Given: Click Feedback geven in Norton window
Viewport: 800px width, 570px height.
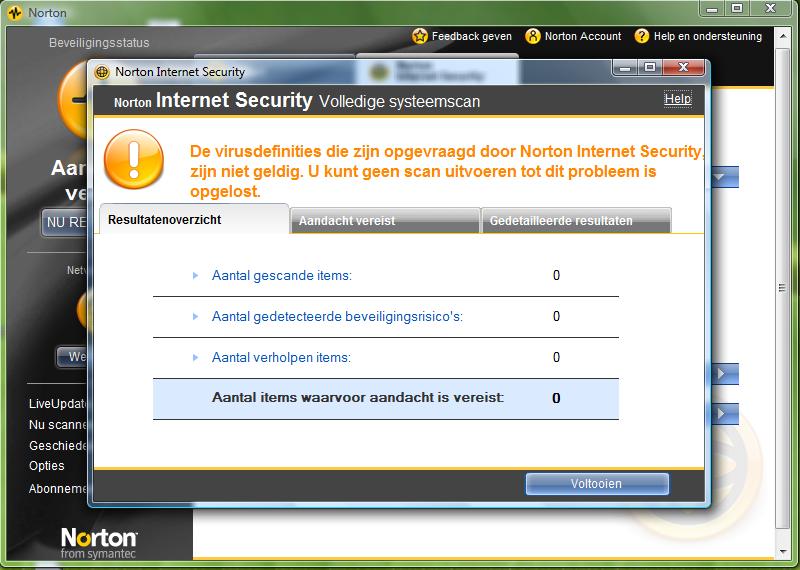Looking at the screenshot, I should click(471, 36).
